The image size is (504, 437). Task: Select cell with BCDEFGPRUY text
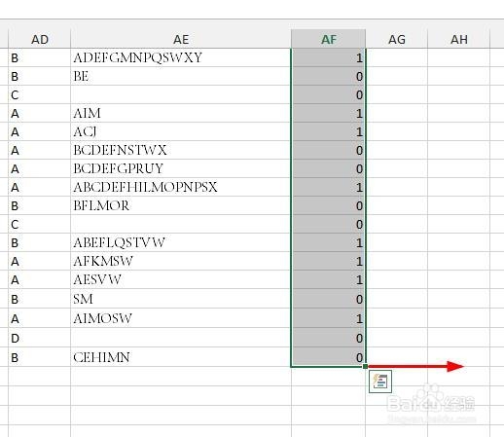181,168
